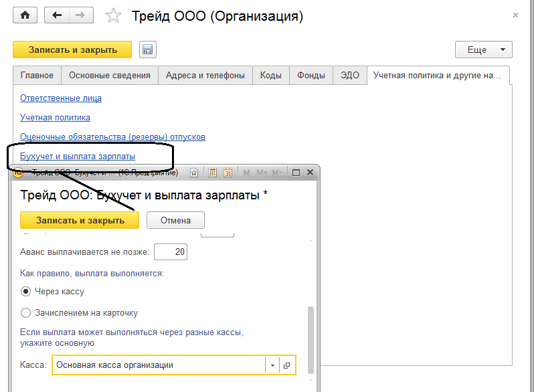Switch to the Фонды tab
The image size is (534, 392).
pos(312,76)
